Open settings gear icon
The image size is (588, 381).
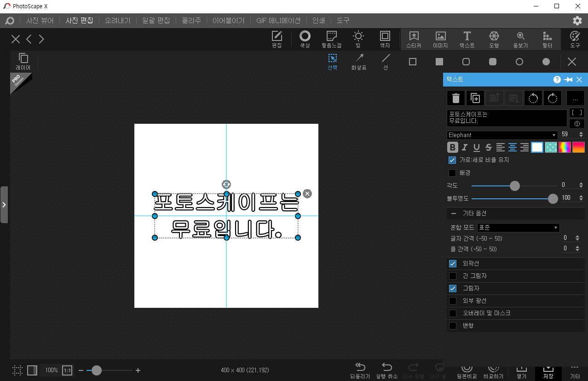pos(577,20)
